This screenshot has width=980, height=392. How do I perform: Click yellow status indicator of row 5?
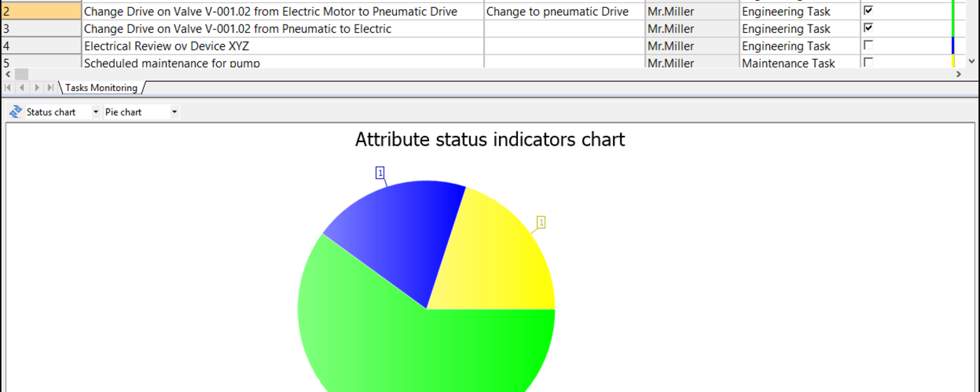pos(953,62)
